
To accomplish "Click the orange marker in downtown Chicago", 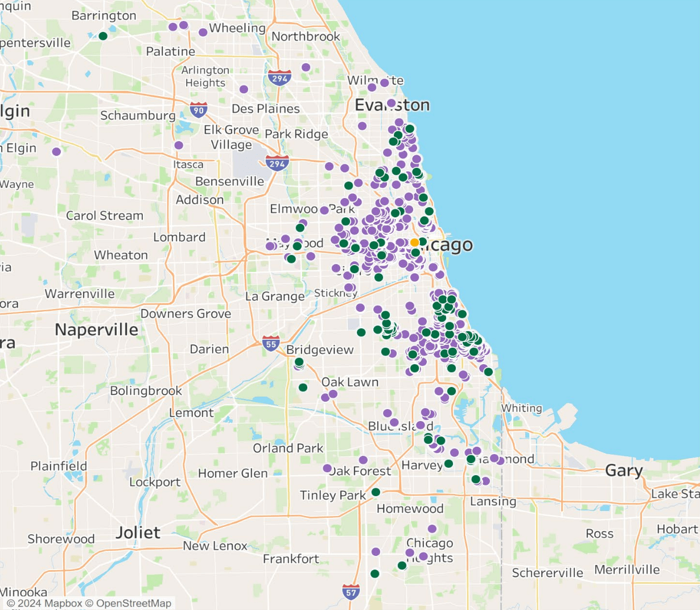I will (x=415, y=242).
